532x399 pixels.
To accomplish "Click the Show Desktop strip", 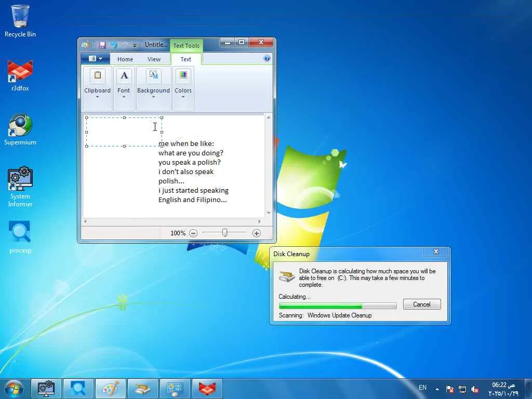I will point(529,389).
